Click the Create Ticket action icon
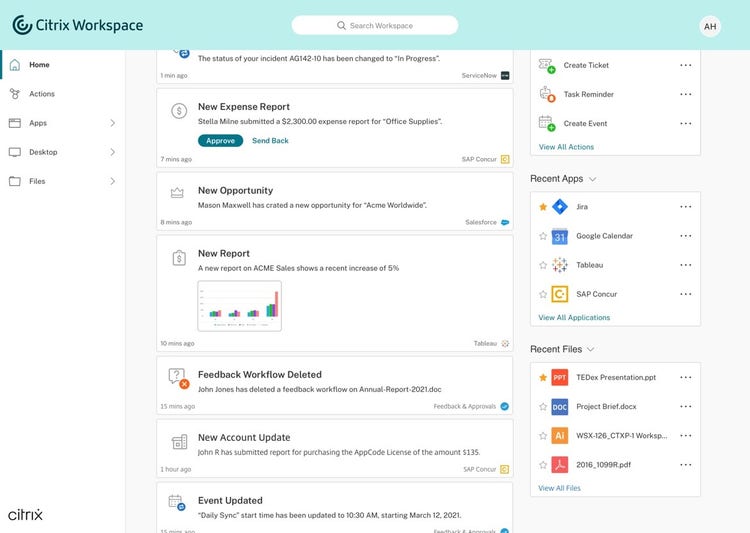Image resolution: width=750 pixels, height=533 pixels. (x=547, y=66)
